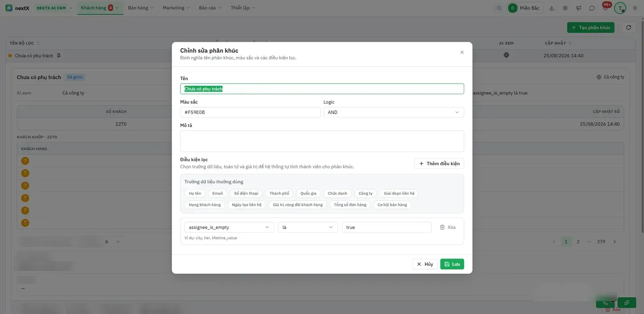Open the page size dropdown showing 6
644x314 pixels.
tap(113, 242)
